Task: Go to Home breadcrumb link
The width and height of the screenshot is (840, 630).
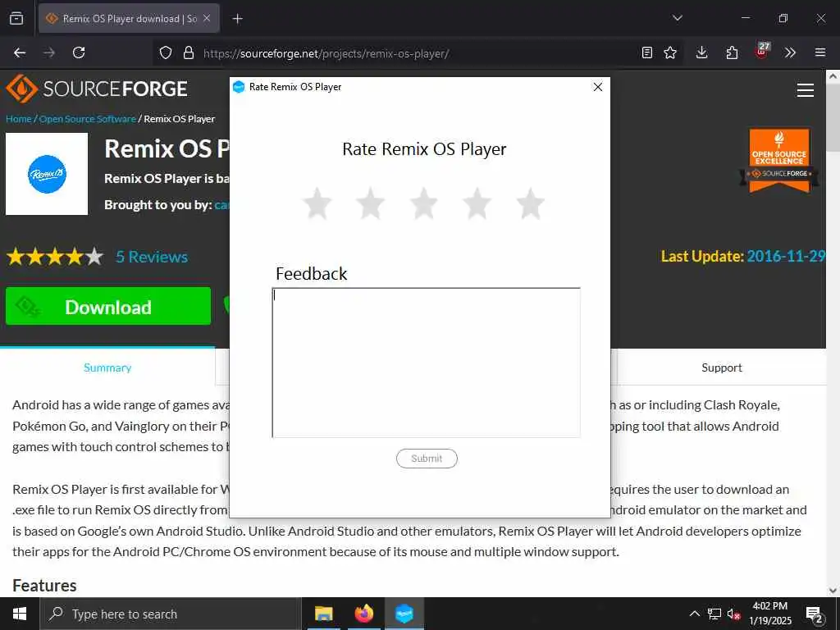Action: [x=19, y=119]
